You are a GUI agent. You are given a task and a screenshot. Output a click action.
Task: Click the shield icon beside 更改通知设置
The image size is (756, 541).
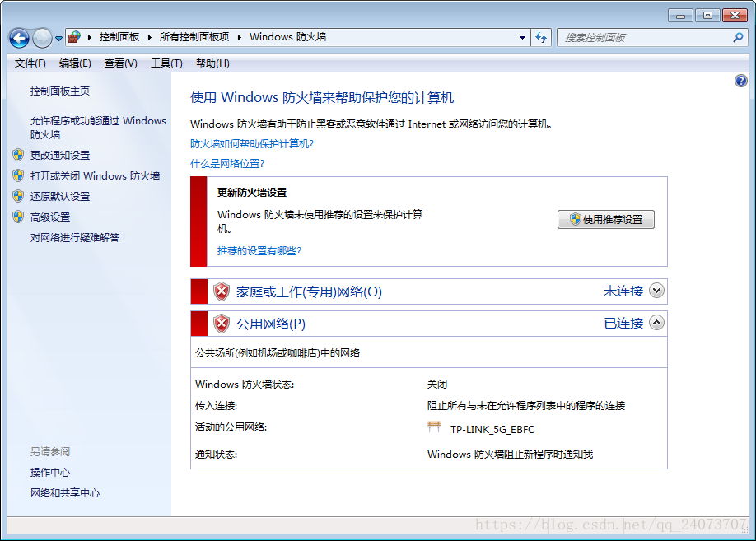pyautogui.click(x=18, y=155)
